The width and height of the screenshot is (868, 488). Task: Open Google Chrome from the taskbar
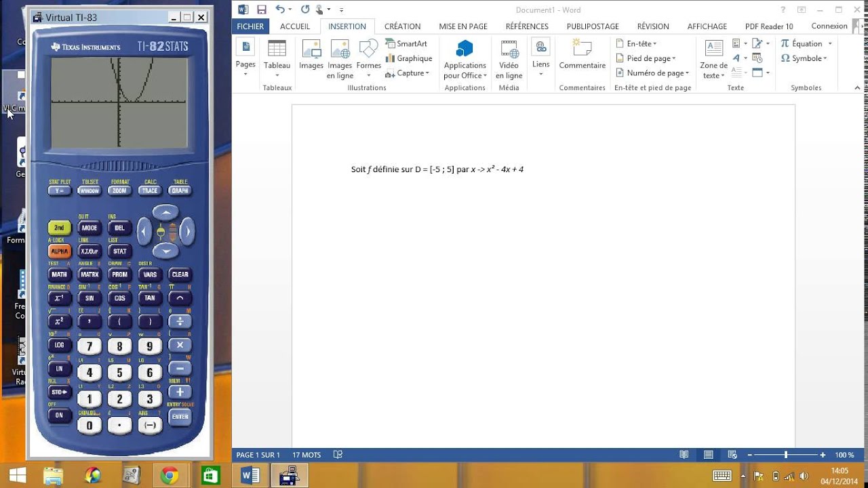click(x=170, y=476)
